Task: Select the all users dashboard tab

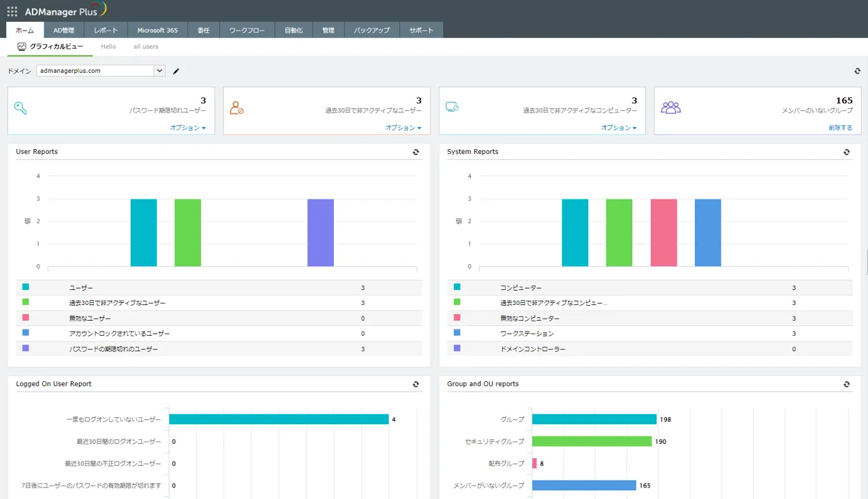Action: (x=146, y=47)
